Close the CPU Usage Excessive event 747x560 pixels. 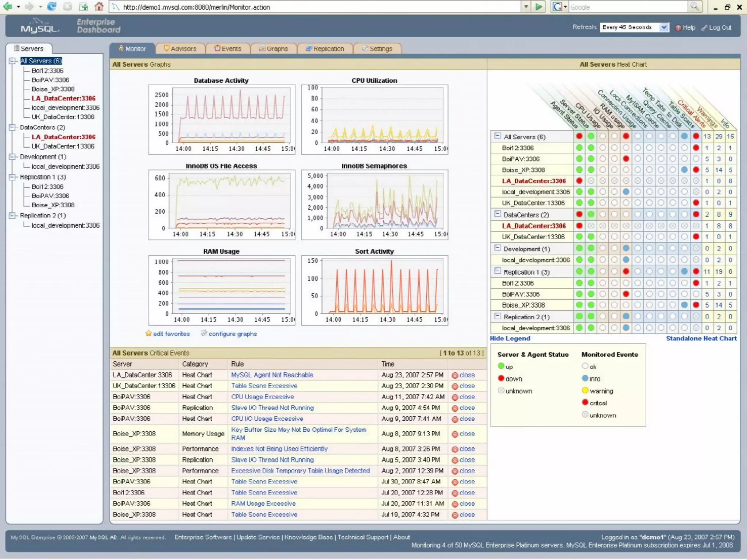click(463, 397)
